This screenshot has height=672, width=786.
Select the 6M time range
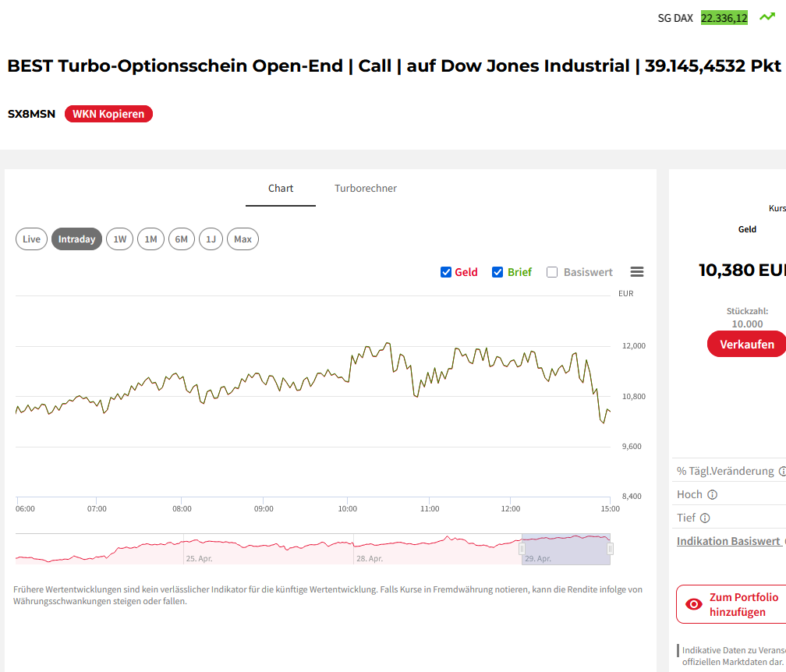point(182,239)
